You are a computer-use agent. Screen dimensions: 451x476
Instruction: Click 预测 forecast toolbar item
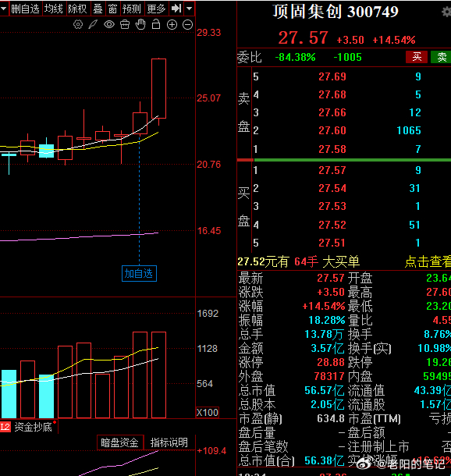132,9
